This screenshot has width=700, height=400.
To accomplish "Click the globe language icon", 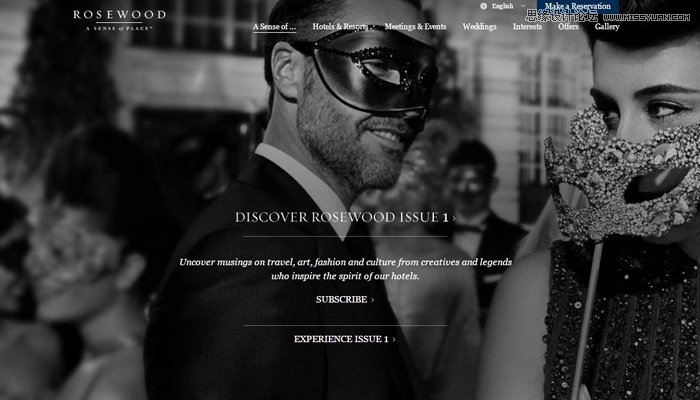I will (483, 6).
